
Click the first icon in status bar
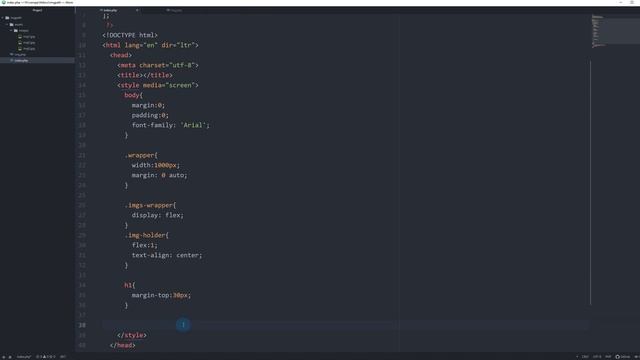coord(4,357)
